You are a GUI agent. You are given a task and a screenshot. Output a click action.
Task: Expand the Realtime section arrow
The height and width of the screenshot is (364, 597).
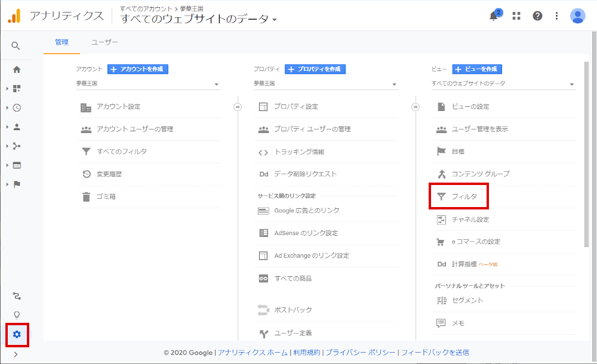pos(7,108)
